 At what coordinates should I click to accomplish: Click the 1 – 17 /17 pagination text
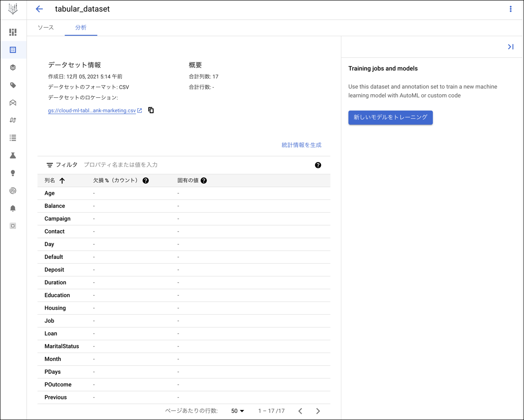(271, 411)
